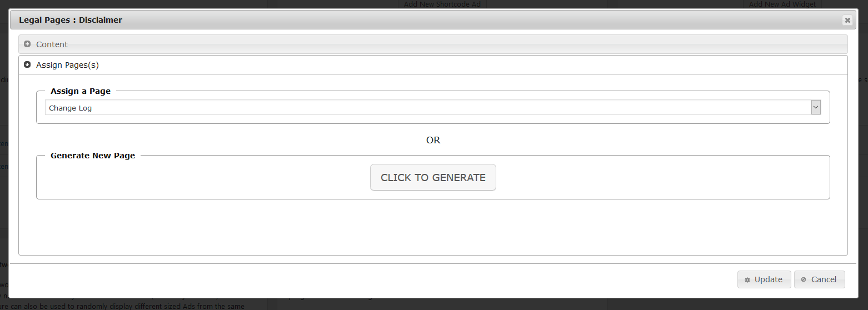Viewport: 868px width, 310px height.
Task: Close the Legal Pages dialog with X
Action: [847, 20]
